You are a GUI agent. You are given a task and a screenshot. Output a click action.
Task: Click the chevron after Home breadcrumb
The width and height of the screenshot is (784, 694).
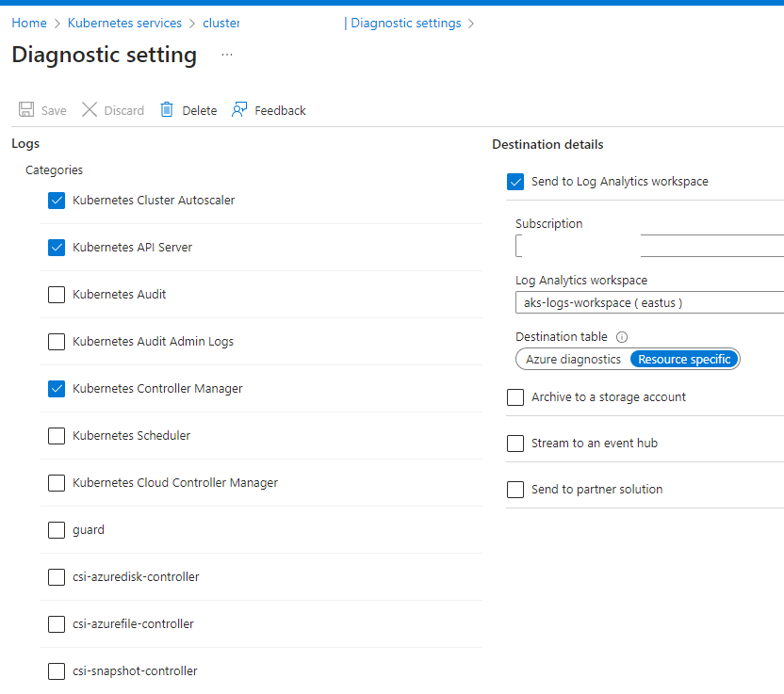(57, 24)
